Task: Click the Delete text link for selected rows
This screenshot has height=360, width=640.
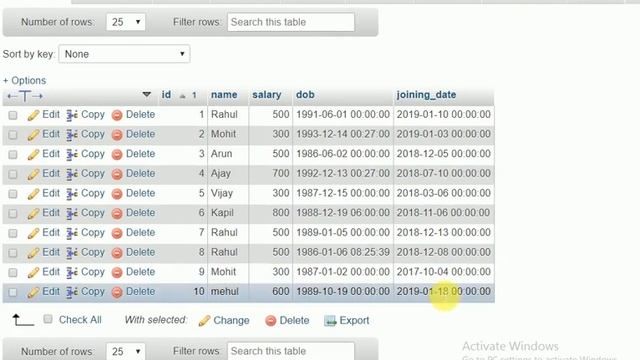Action: coord(294,320)
